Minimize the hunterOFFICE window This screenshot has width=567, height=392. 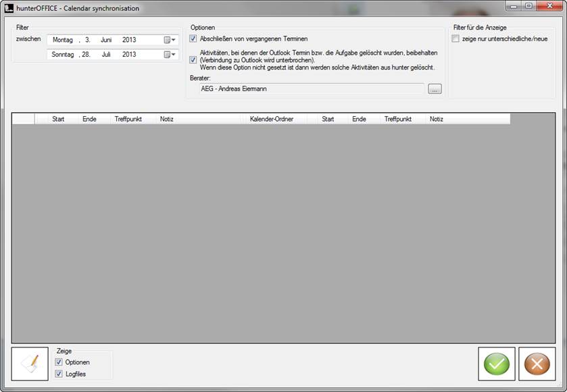click(512, 6)
